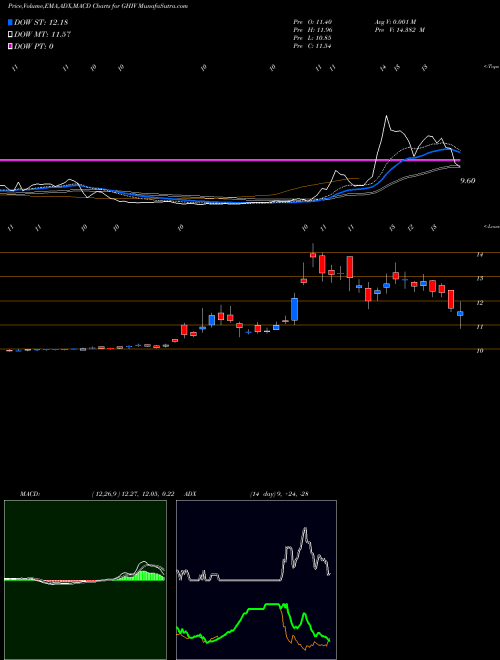Viewport: 500px width, 660px height.
Task: Click the price axis label 13
Action: click(479, 279)
